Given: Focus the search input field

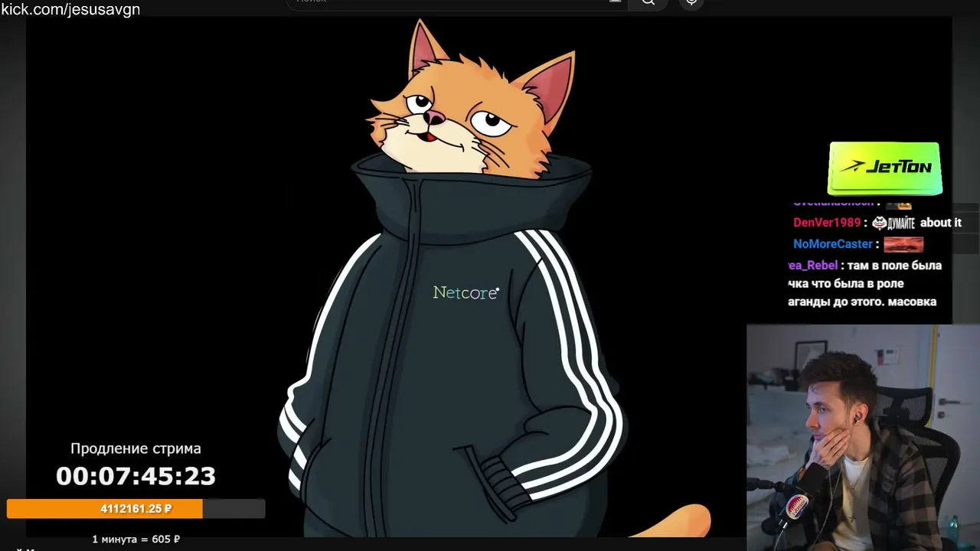Looking at the screenshot, I should tap(457, 2).
